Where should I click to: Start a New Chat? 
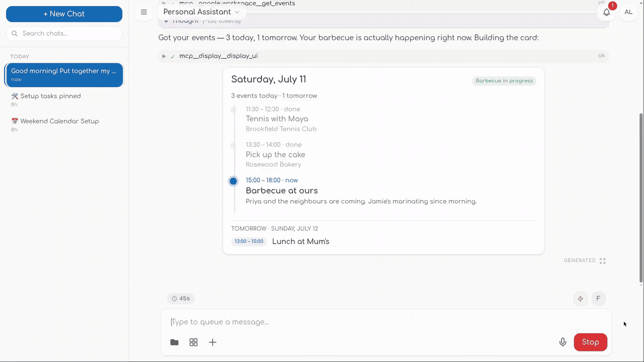(64, 14)
